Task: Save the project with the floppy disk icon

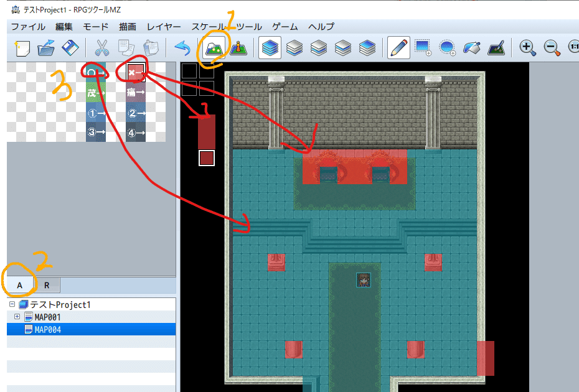Action: [x=70, y=48]
